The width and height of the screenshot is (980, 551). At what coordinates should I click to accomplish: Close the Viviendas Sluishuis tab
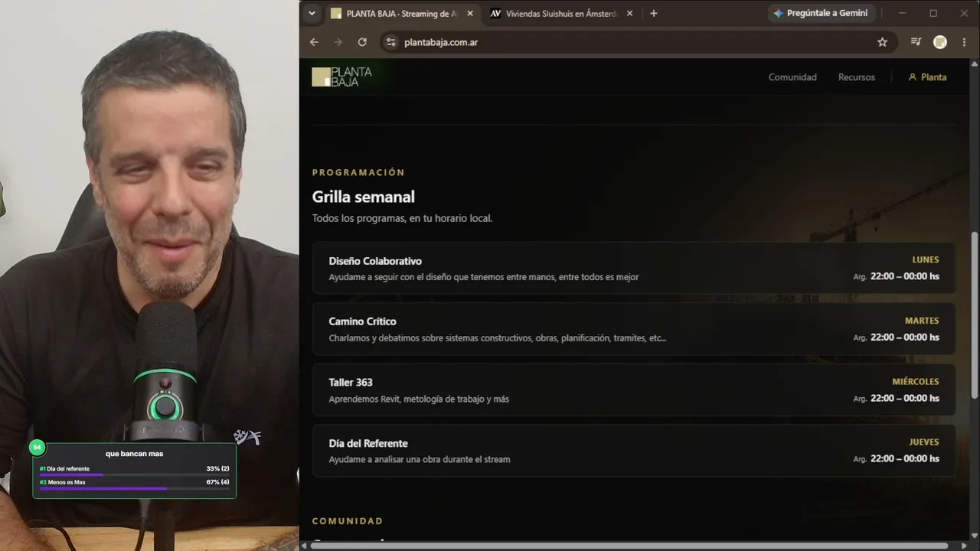click(629, 13)
